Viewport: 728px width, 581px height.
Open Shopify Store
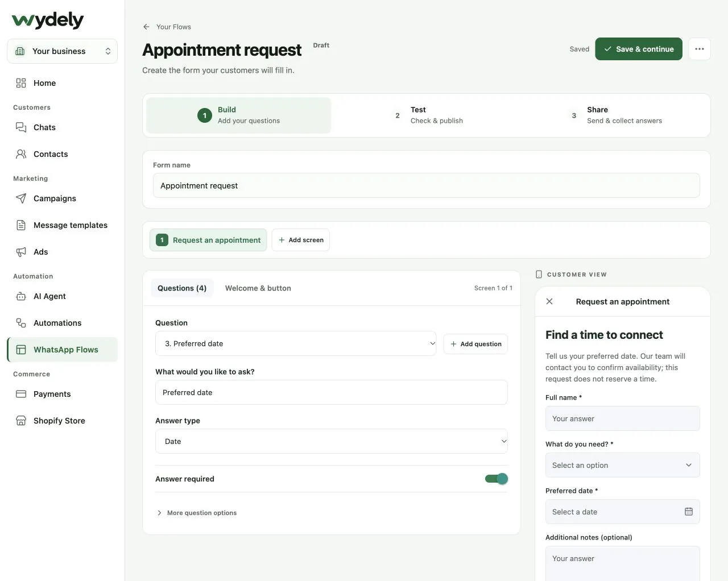point(63,421)
